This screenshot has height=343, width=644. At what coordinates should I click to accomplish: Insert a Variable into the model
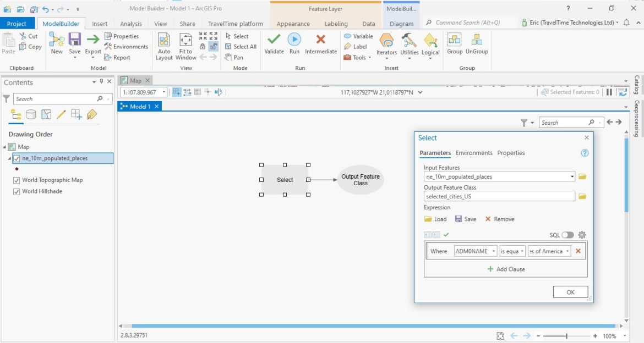click(x=358, y=36)
